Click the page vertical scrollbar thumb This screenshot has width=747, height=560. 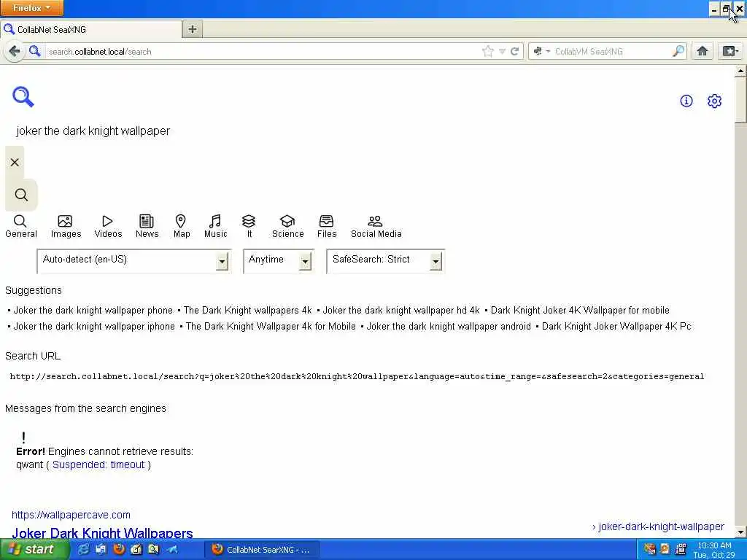click(740, 99)
